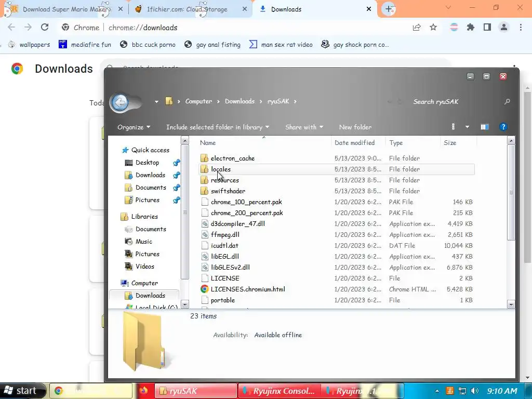
Task: Open the Chrome extensions puzzle icon
Action: (x=470, y=27)
